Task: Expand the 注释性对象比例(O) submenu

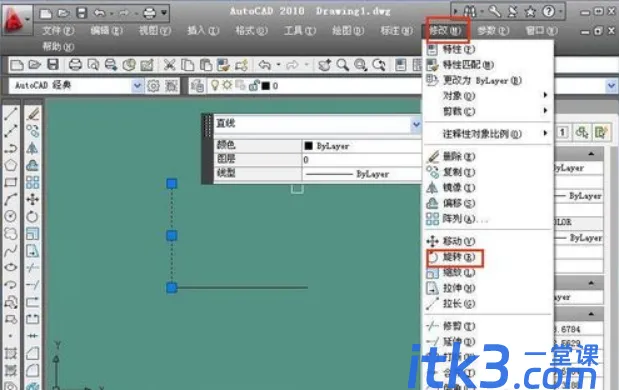Action: [x=488, y=133]
